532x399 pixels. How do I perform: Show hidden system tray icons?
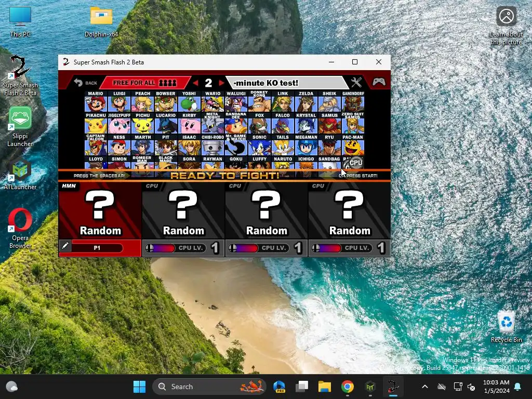pos(425,387)
